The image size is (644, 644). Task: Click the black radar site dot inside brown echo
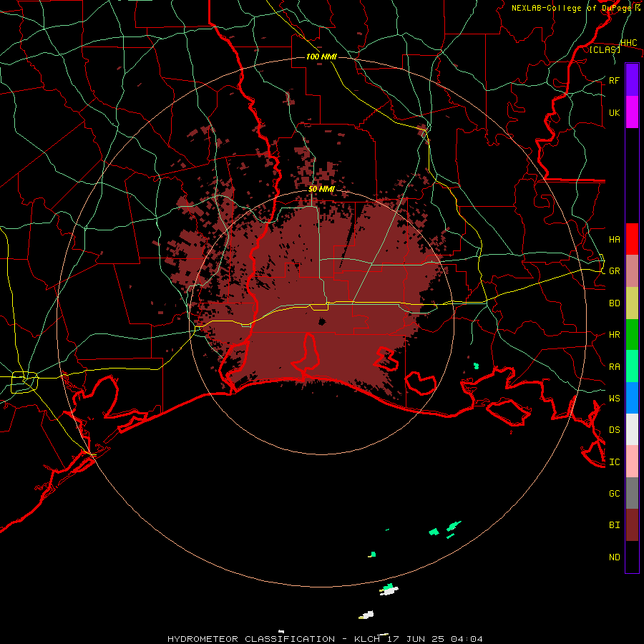click(x=322, y=321)
